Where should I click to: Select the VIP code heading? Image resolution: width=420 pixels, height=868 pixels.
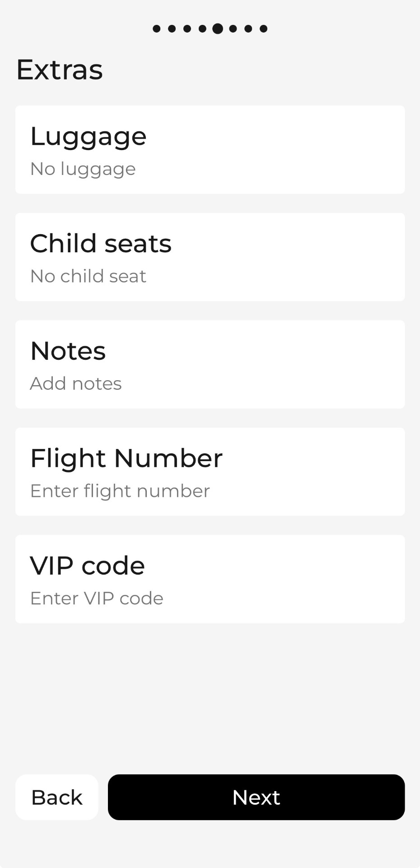click(87, 566)
